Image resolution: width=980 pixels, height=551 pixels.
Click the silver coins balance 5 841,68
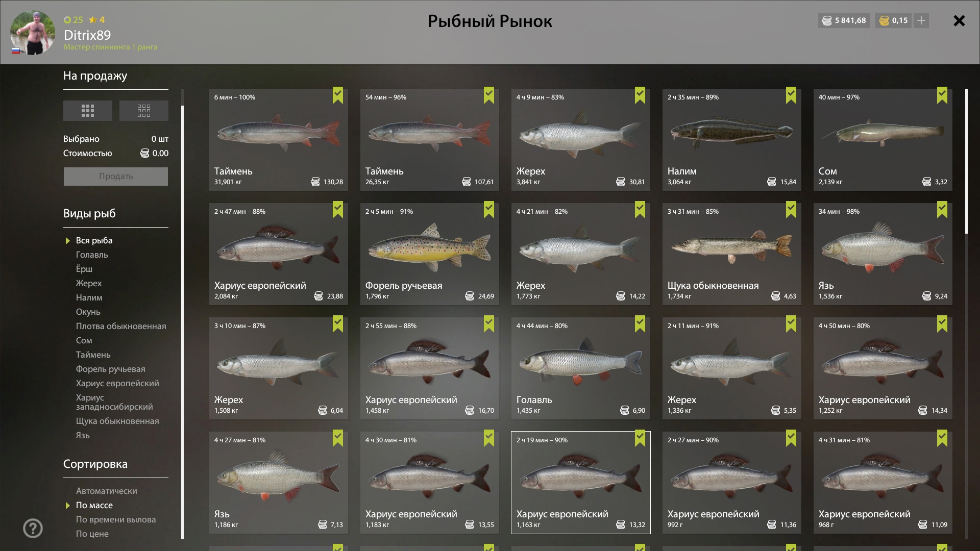click(844, 20)
